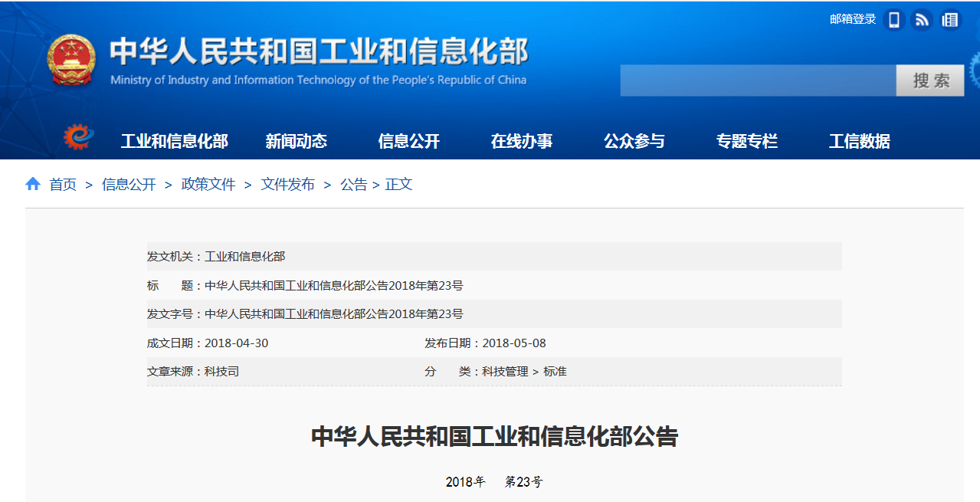Viewport: 980px width, 502px height.
Task: Click 政策文件 breadcrumb link
Action: tap(208, 185)
